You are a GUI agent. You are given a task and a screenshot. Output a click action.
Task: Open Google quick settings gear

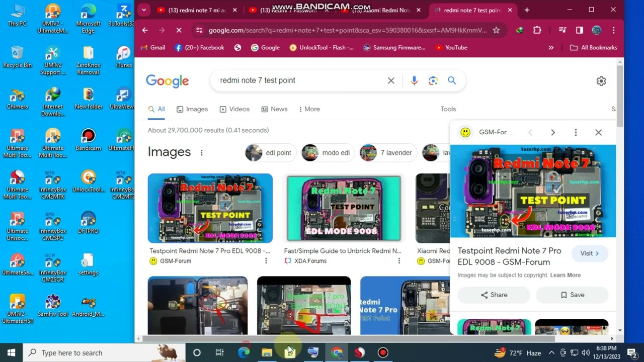(x=601, y=81)
